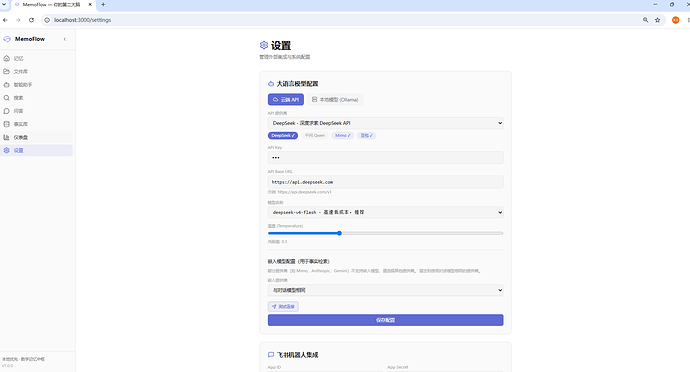Viewport: 690px width, 372px height.
Task: Click the example https://api.deepseek.com/v1 hint text
Action: [300, 192]
